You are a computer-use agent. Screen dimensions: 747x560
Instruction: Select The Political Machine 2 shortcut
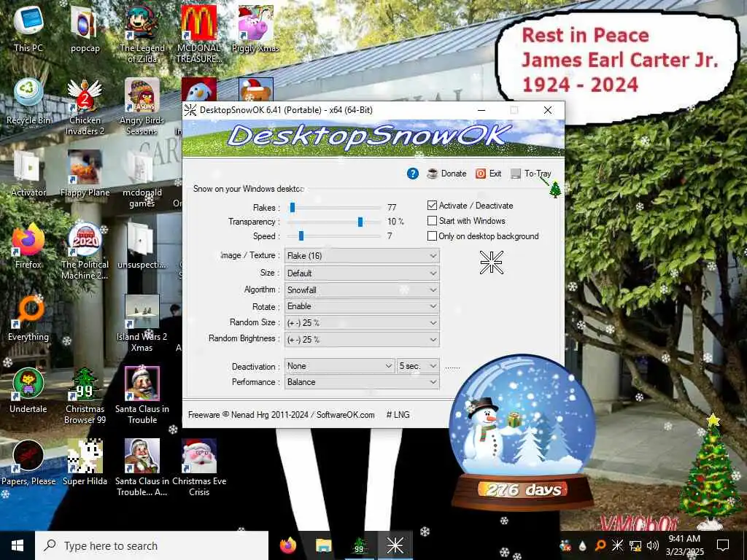(x=85, y=252)
